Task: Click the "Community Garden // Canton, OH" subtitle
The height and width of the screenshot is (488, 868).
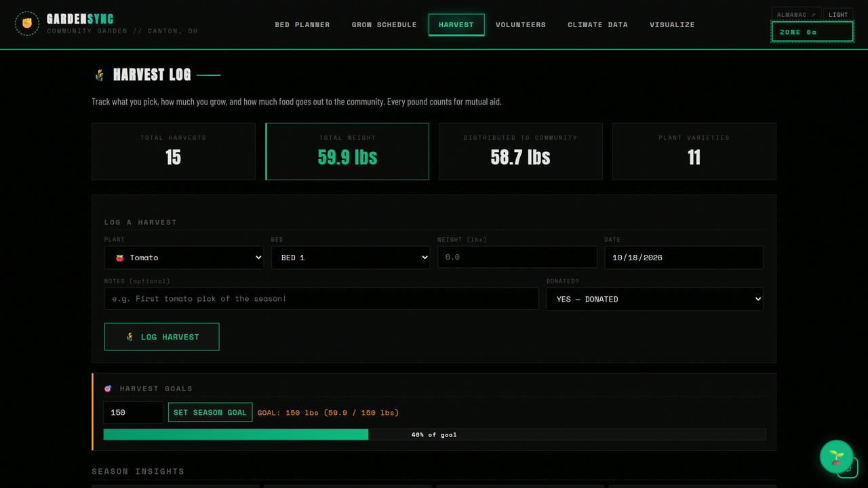Action: pyautogui.click(x=122, y=31)
